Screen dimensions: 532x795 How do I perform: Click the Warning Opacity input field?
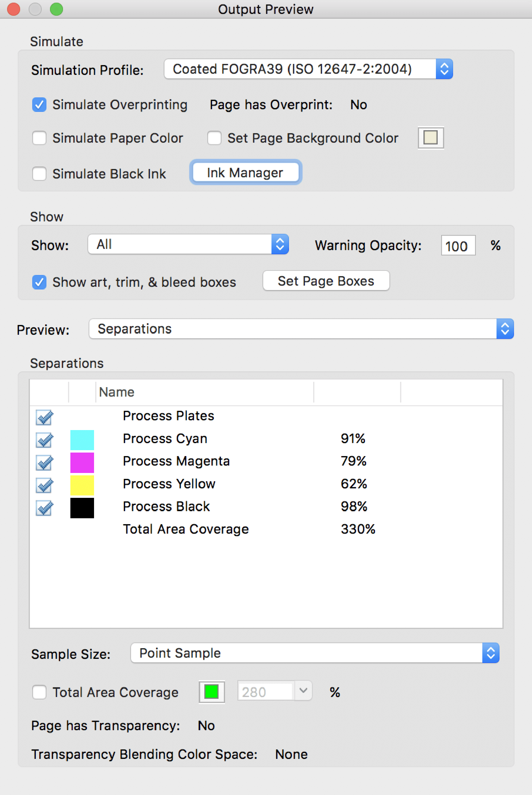(x=458, y=246)
